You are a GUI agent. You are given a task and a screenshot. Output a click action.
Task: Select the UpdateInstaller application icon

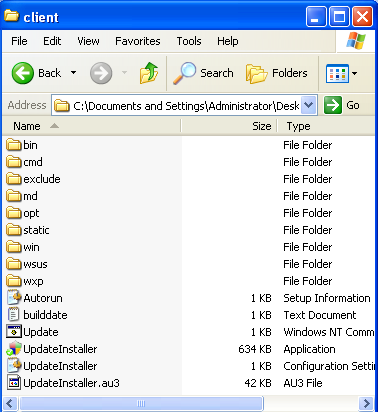pos(14,349)
